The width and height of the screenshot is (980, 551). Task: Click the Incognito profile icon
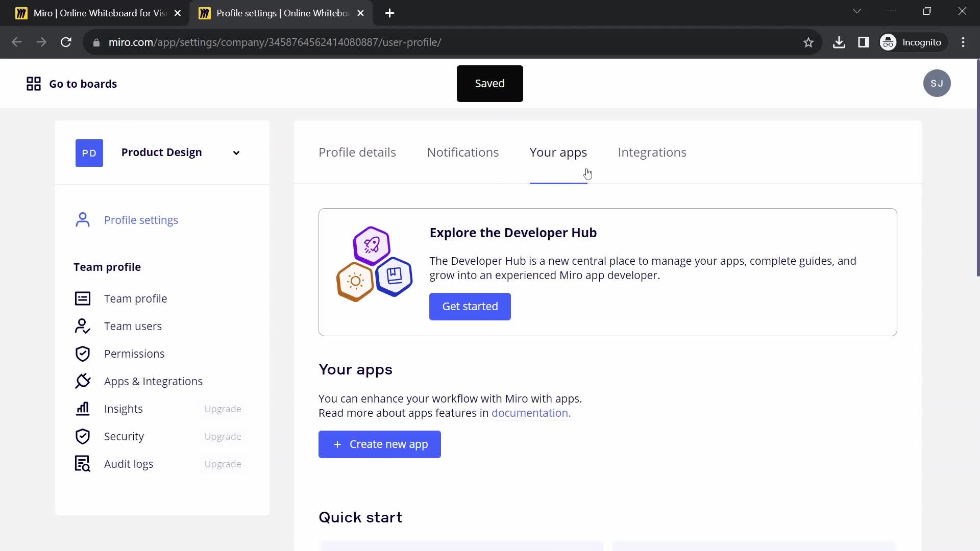pos(888,42)
